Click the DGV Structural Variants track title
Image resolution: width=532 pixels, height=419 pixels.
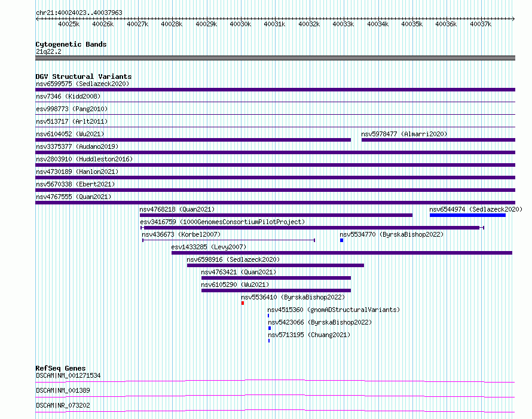(84, 77)
